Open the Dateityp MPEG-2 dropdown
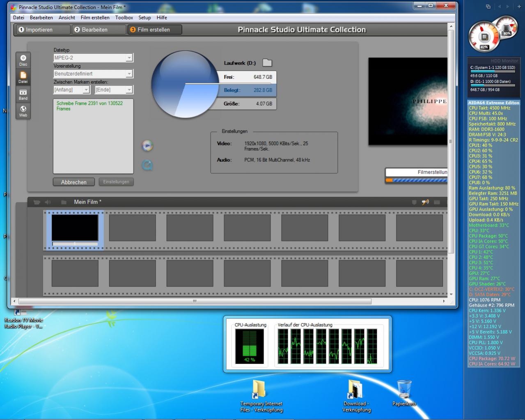Viewport: 525px width, 420px height. click(93, 58)
